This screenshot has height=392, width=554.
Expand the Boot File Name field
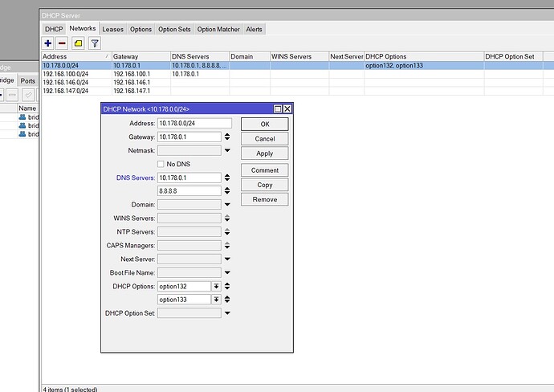pyautogui.click(x=227, y=272)
